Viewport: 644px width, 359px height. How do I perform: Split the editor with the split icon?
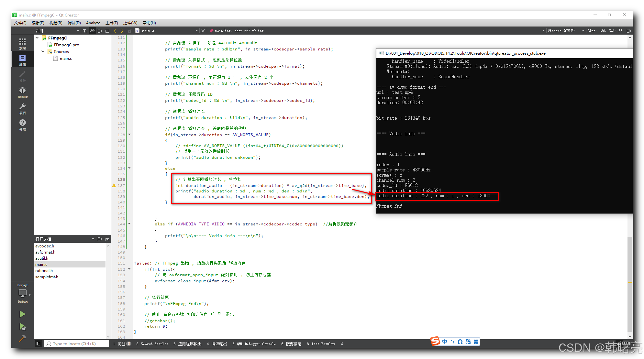[x=629, y=31]
